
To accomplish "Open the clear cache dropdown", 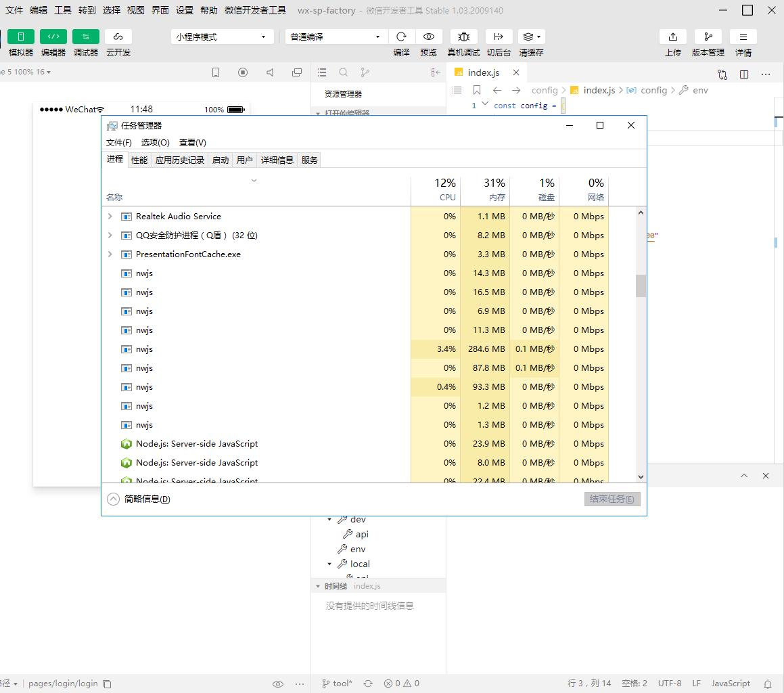I will tap(531, 37).
